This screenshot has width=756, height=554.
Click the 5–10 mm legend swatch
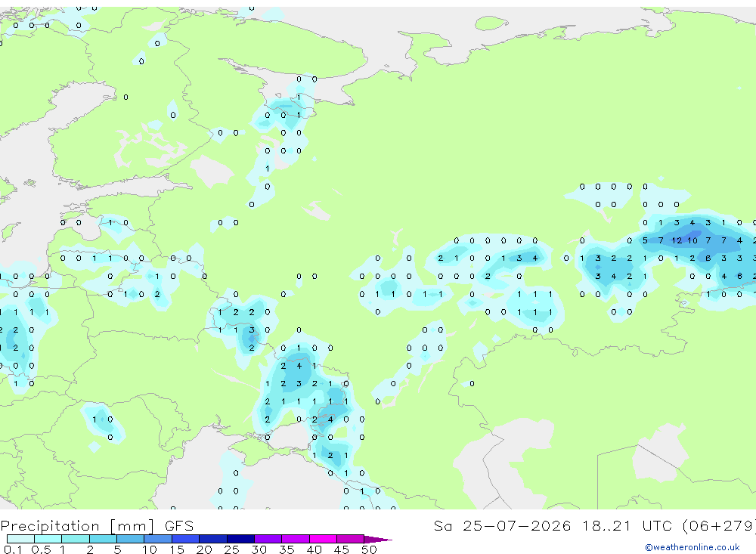coord(131,539)
